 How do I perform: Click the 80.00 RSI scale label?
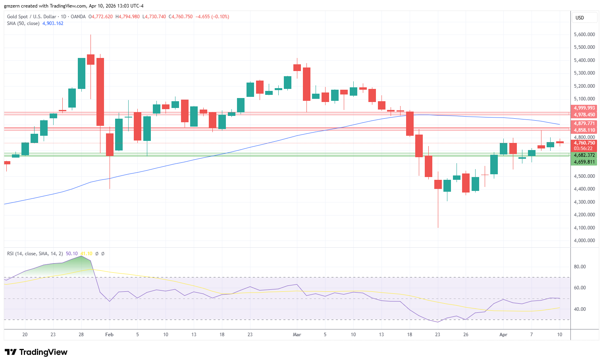[580, 267]
